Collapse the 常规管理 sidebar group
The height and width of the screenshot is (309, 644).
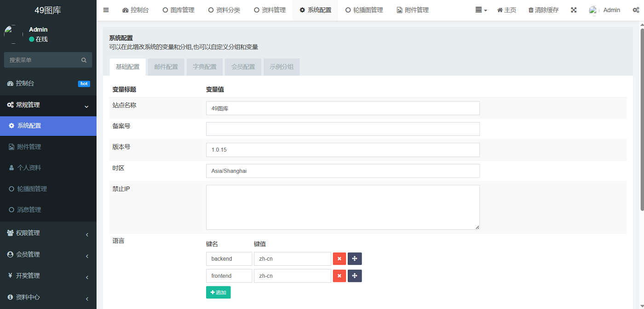48,105
